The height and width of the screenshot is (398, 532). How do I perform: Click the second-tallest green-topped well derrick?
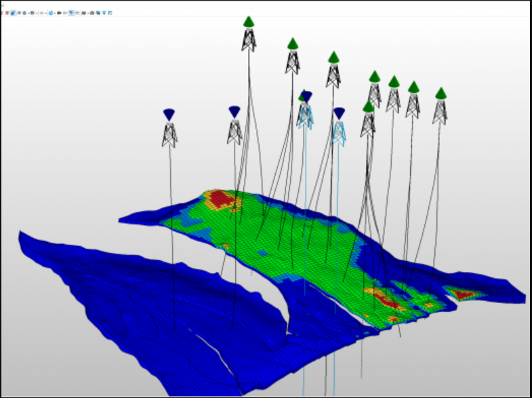point(292,59)
